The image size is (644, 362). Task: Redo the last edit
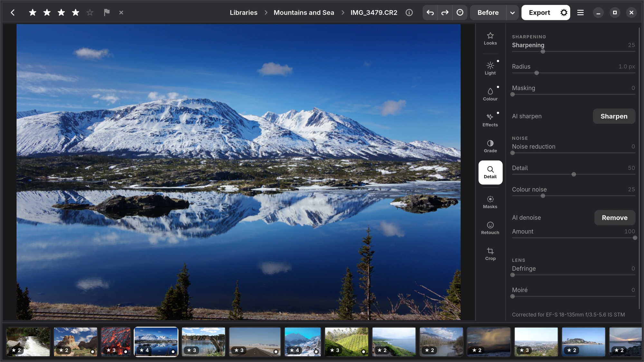tap(445, 13)
